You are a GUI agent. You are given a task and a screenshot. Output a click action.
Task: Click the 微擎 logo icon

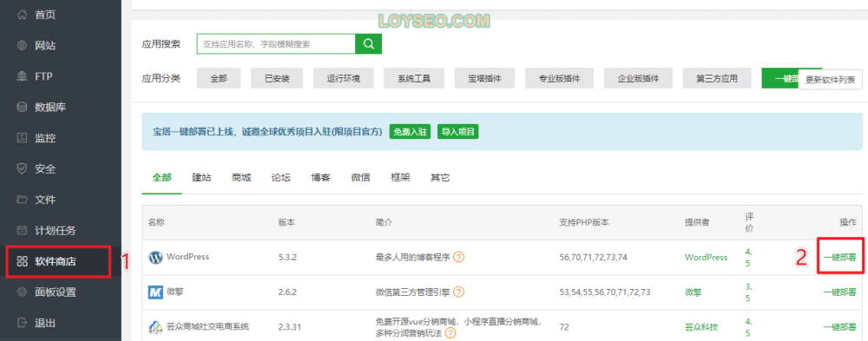155,292
